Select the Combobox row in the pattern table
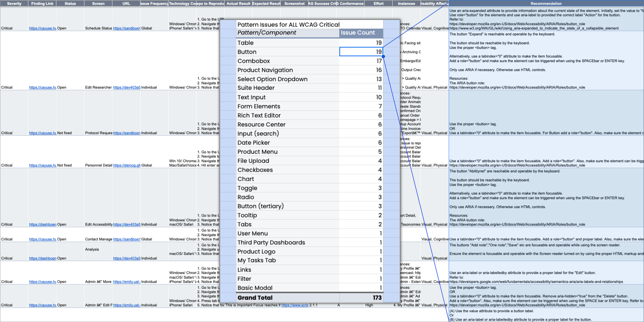Viewport: 644px width, 322px height. (288, 61)
